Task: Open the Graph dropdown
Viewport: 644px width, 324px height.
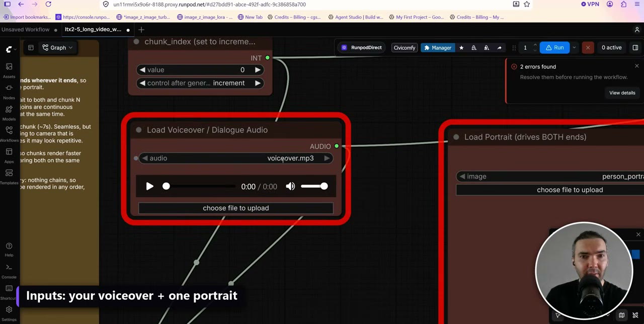Action: click(x=58, y=48)
